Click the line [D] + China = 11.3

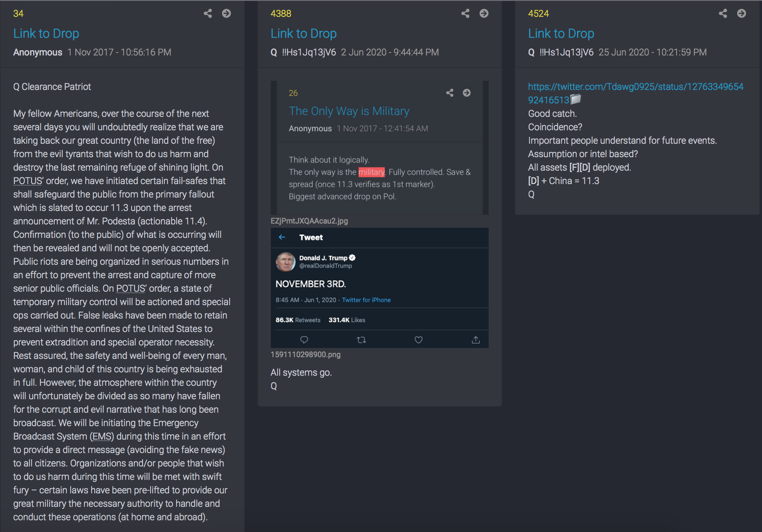pos(564,181)
